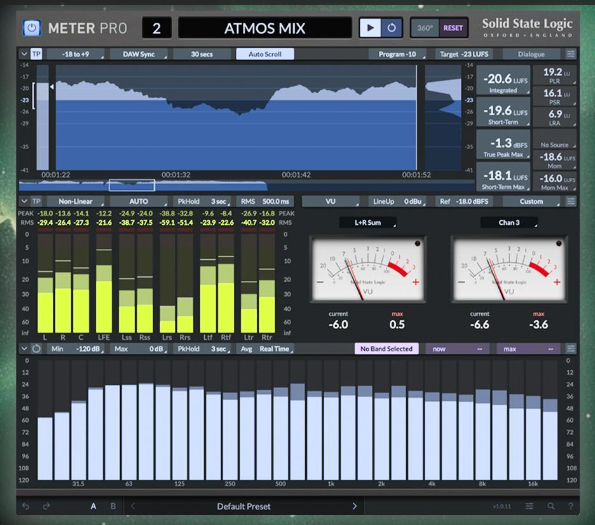Open the Default Preset name menu
Screen dimensions: 595x525
[x=244, y=506]
